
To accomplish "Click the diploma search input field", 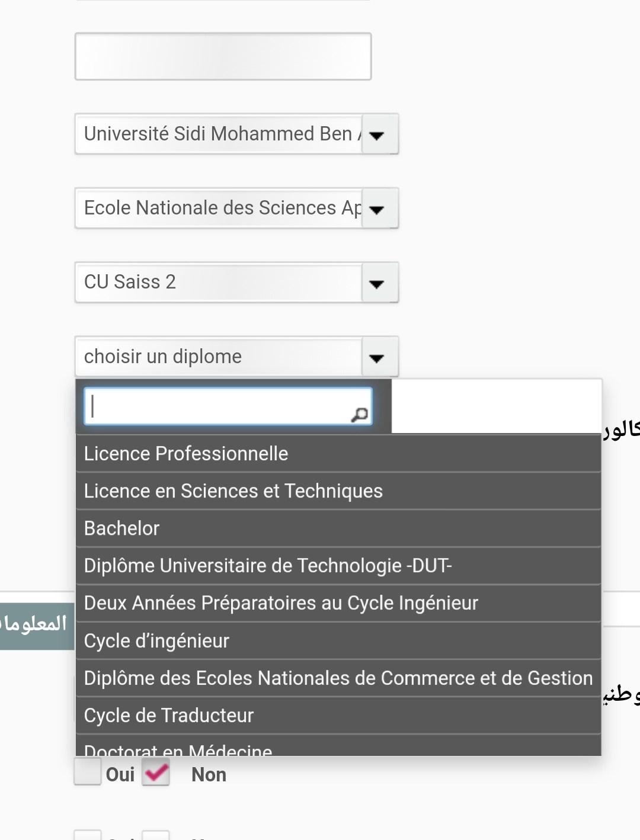I will [219, 406].
